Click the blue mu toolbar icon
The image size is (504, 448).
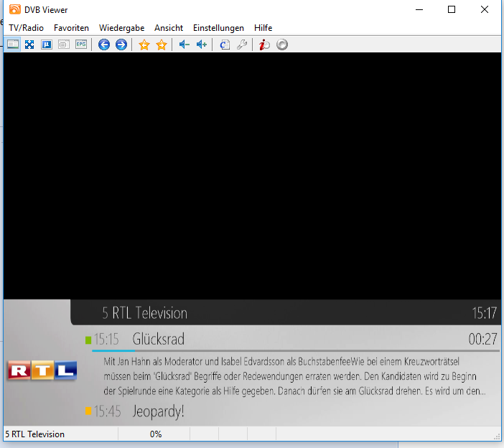point(47,45)
